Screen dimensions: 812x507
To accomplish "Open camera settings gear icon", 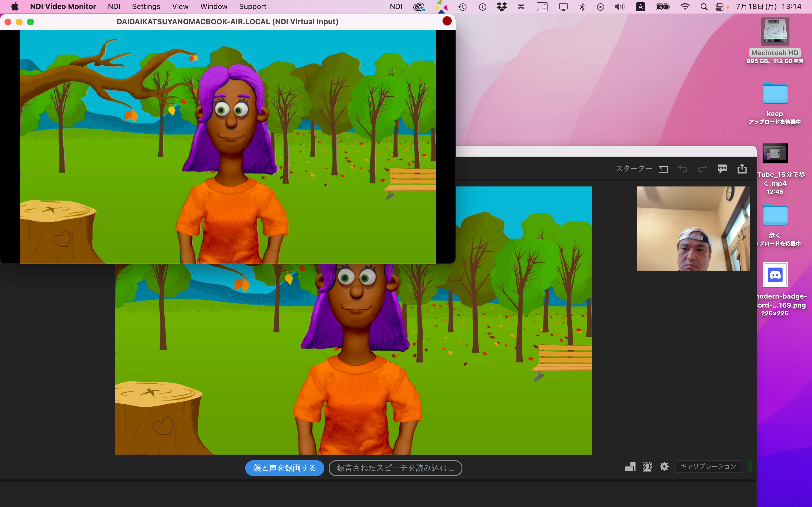I will 664,466.
